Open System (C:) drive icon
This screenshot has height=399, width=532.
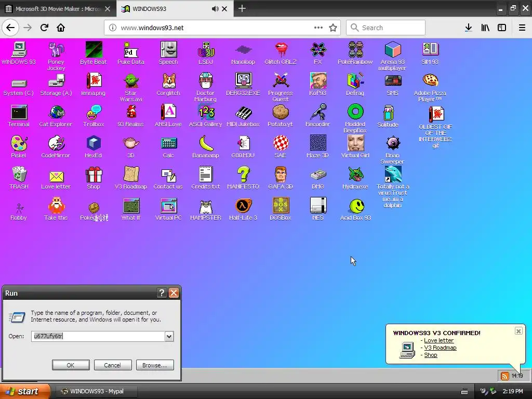19,83
